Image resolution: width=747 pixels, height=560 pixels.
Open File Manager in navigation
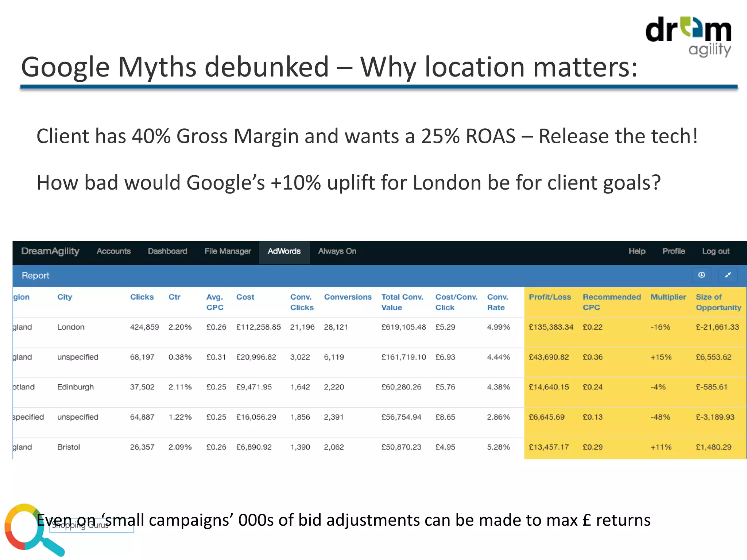228,251
